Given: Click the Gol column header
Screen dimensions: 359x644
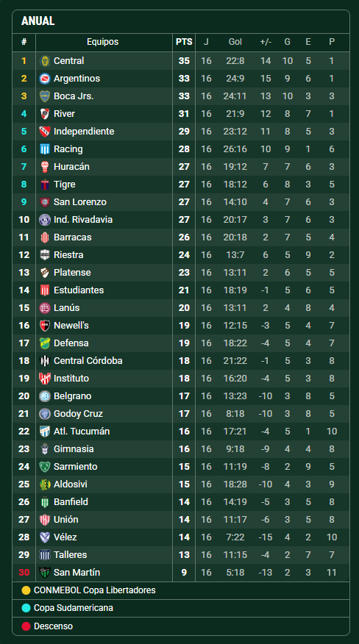Looking at the screenshot, I should coord(235,42).
